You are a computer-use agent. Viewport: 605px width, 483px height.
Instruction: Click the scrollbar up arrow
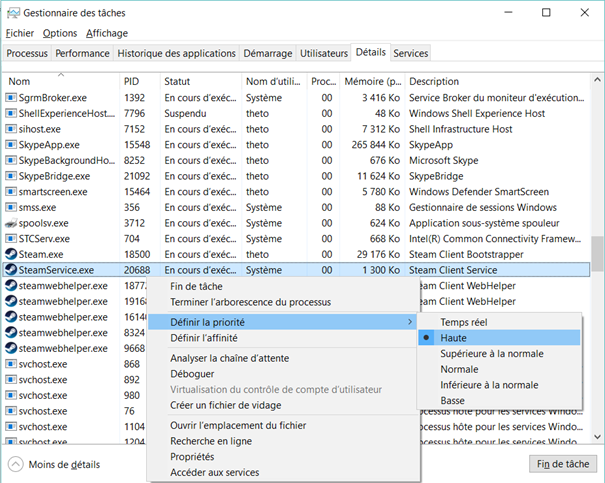pyautogui.click(x=597, y=80)
